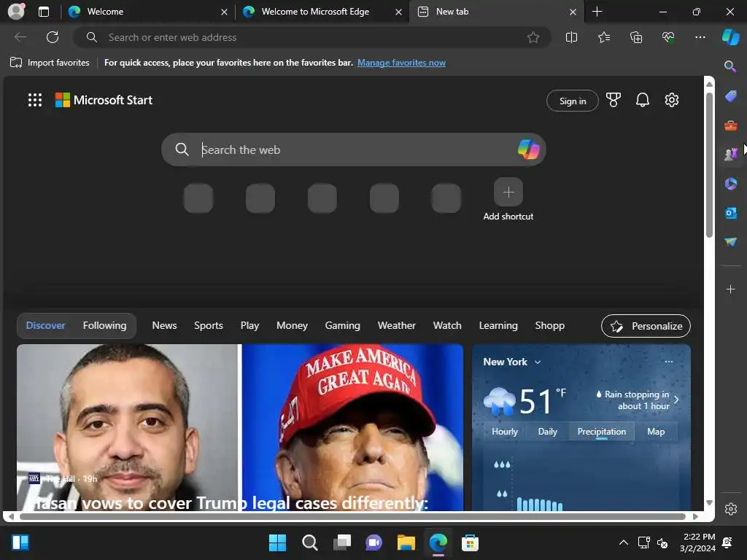This screenshot has height=560, width=747.
Task: Click the back navigation arrow
Action: click(20, 37)
